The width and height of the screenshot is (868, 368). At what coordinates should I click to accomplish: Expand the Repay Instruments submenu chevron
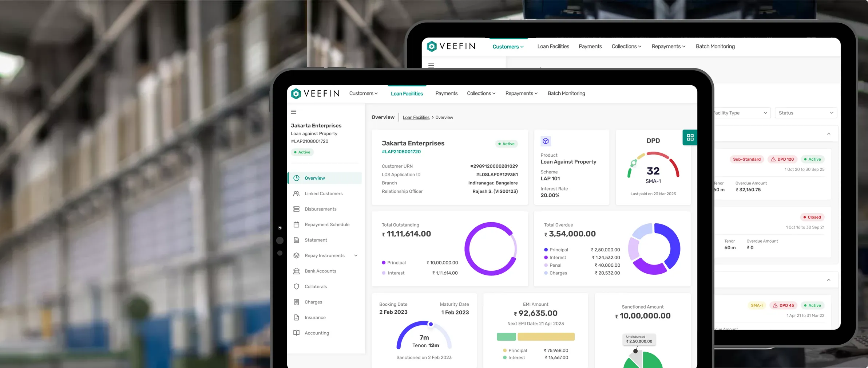[356, 256]
